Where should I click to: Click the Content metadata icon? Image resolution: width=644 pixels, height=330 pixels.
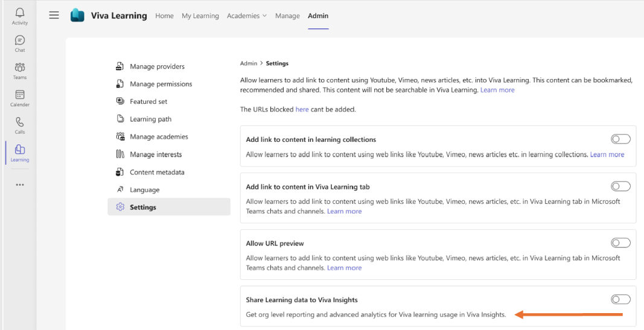pyautogui.click(x=120, y=171)
